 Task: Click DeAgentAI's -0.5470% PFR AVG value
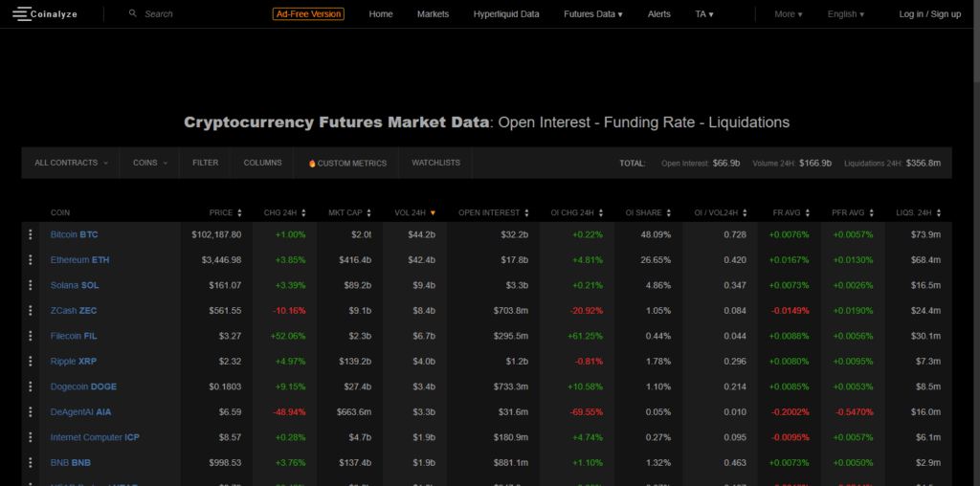(853, 412)
